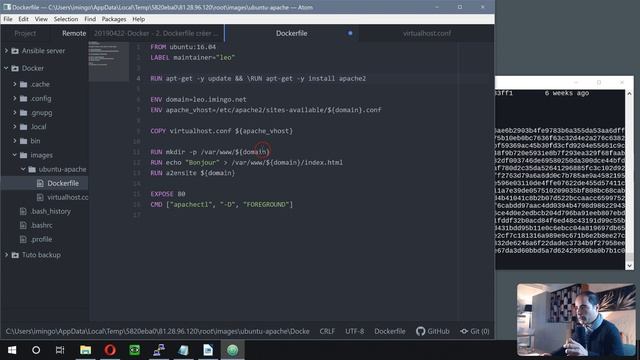
Task: Click the .bashrc file icon
Action: point(23,225)
